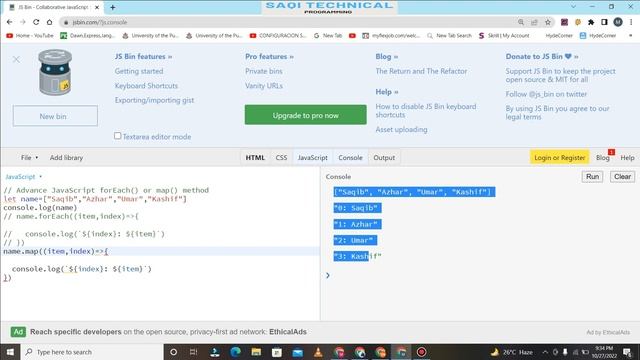Click the '3: Kashif' console output
The height and width of the screenshot is (360, 640).
click(x=358, y=256)
